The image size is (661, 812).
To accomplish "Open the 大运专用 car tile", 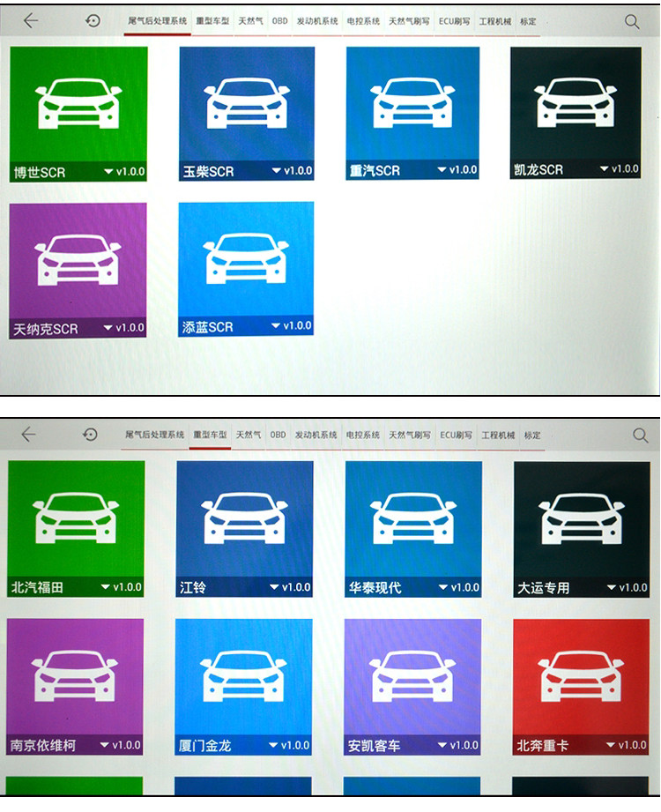I will 582,529.
